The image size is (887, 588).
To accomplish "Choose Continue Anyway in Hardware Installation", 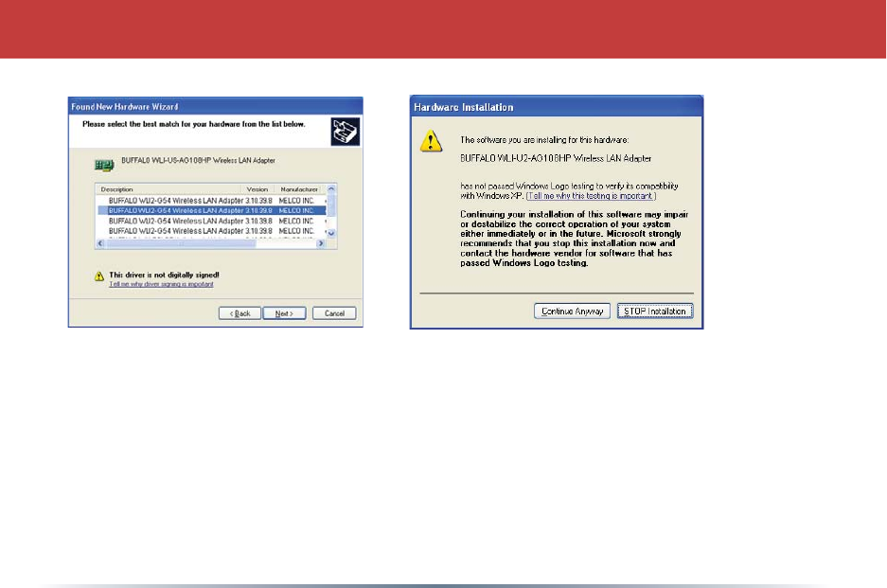I will pos(572,312).
